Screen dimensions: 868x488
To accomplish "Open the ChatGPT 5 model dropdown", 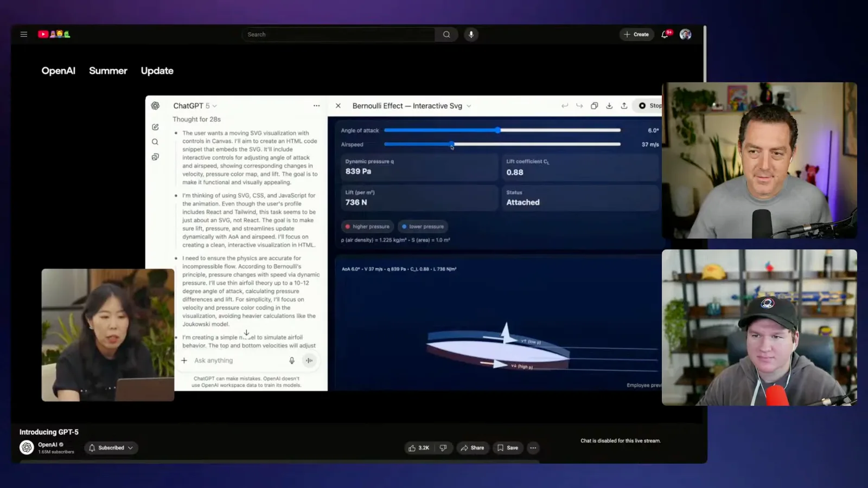I will [x=195, y=106].
